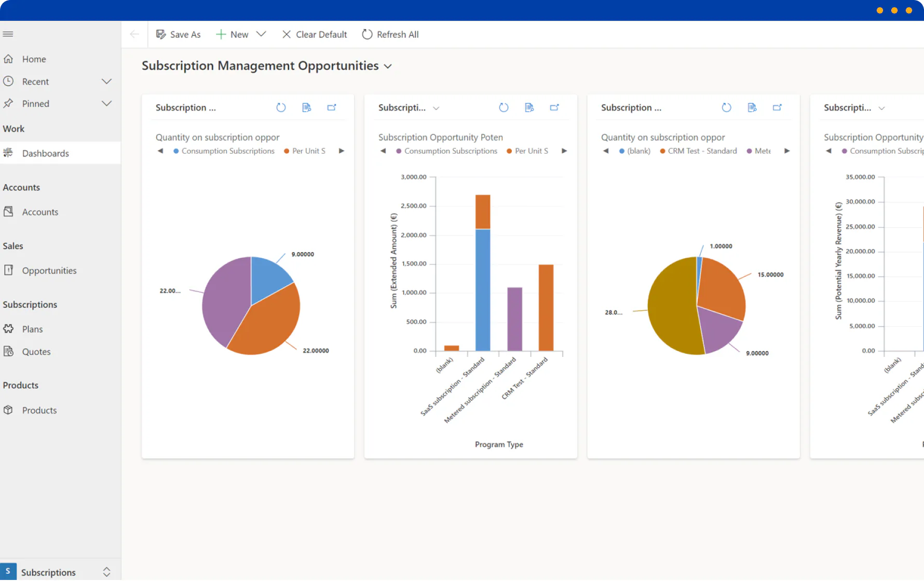Expand the Recent section
Screen dimensions: 924x581
click(106, 81)
